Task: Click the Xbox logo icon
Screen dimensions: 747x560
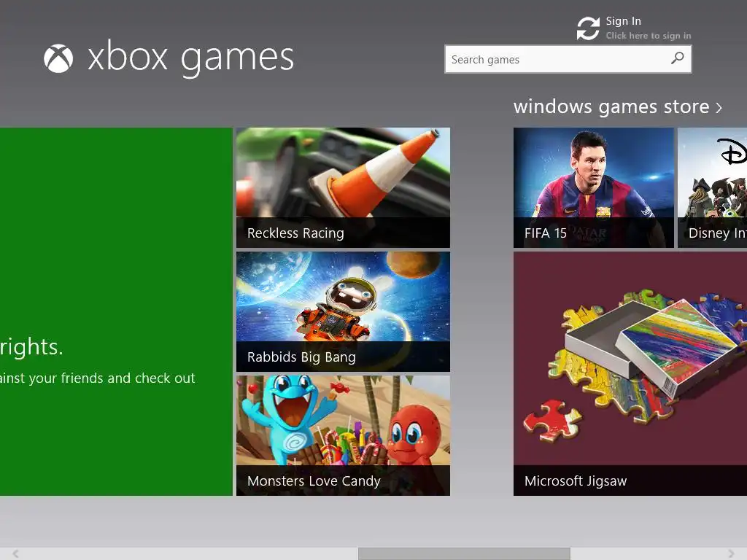Action: click(58, 58)
